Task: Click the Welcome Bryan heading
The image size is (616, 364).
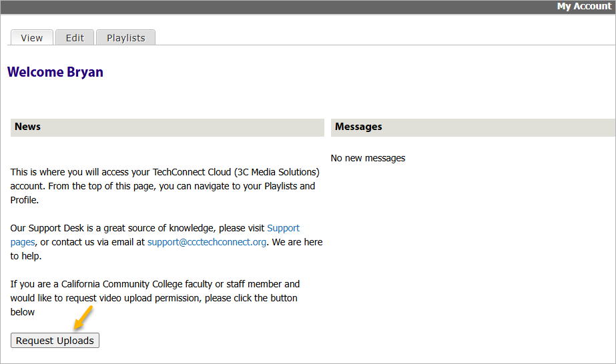Action: [x=55, y=72]
